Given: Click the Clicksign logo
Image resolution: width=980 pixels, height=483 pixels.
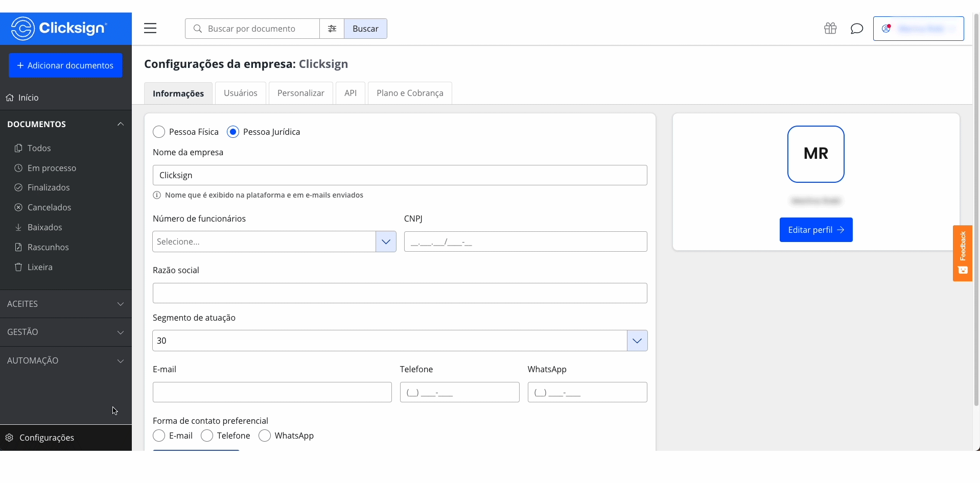Looking at the screenshot, I should (x=59, y=28).
